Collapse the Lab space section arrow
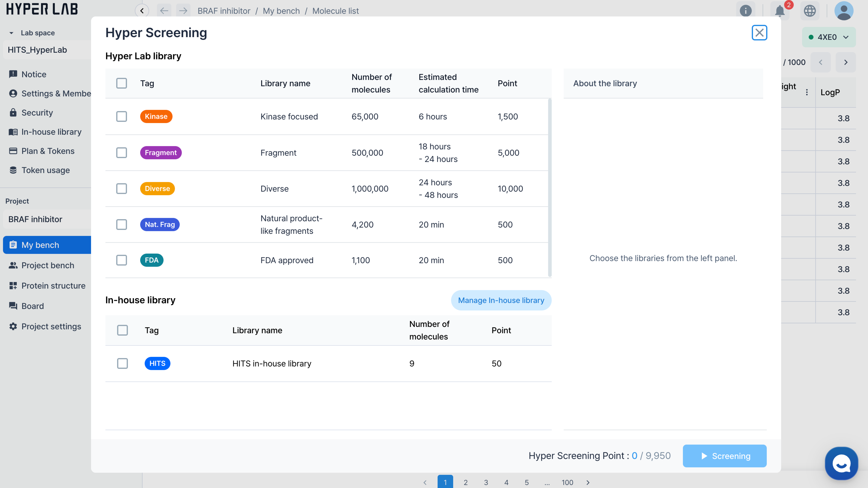The image size is (868, 488). point(11,33)
